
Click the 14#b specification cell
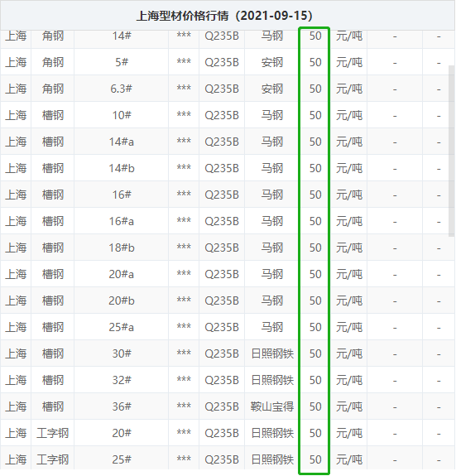(122, 168)
